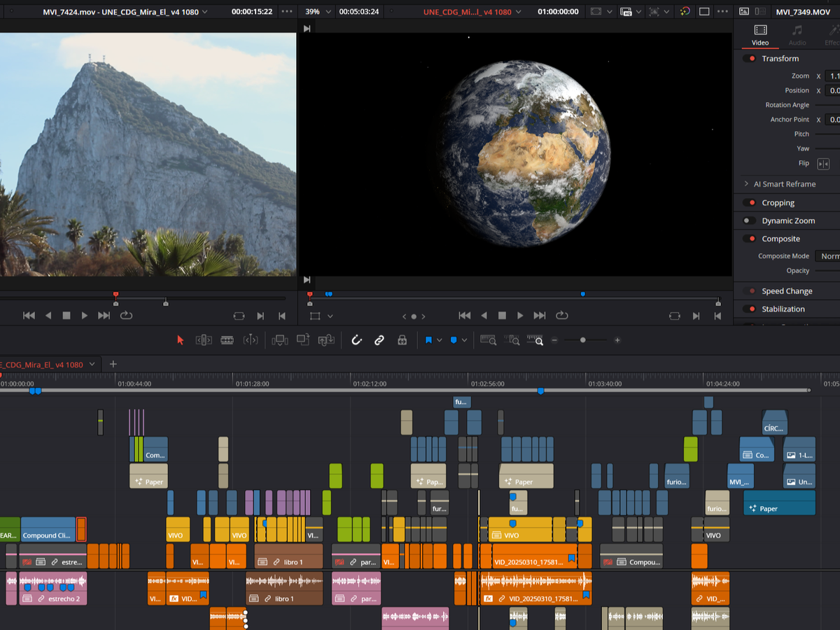Add a new timeline tab with plus
The height and width of the screenshot is (630, 840).
tap(113, 364)
